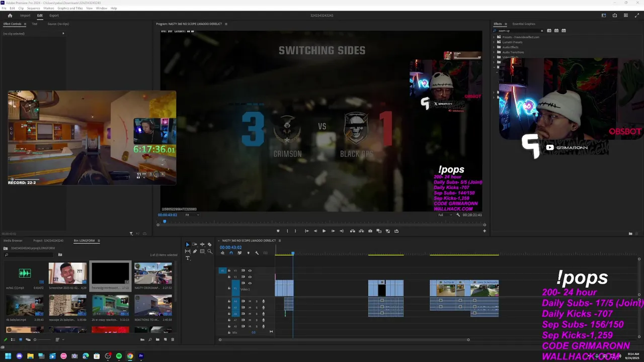This screenshot has height=362, width=644.
Task: Step back one frame
Action: (315, 231)
